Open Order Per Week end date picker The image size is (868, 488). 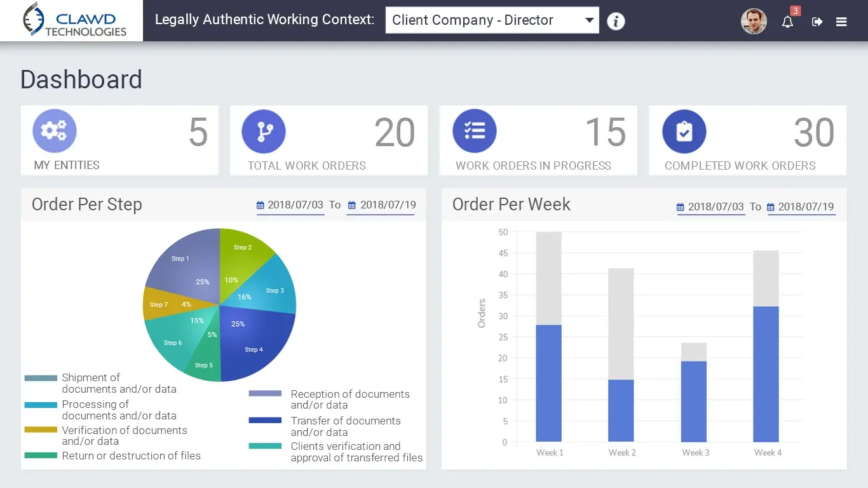[x=801, y=207]
